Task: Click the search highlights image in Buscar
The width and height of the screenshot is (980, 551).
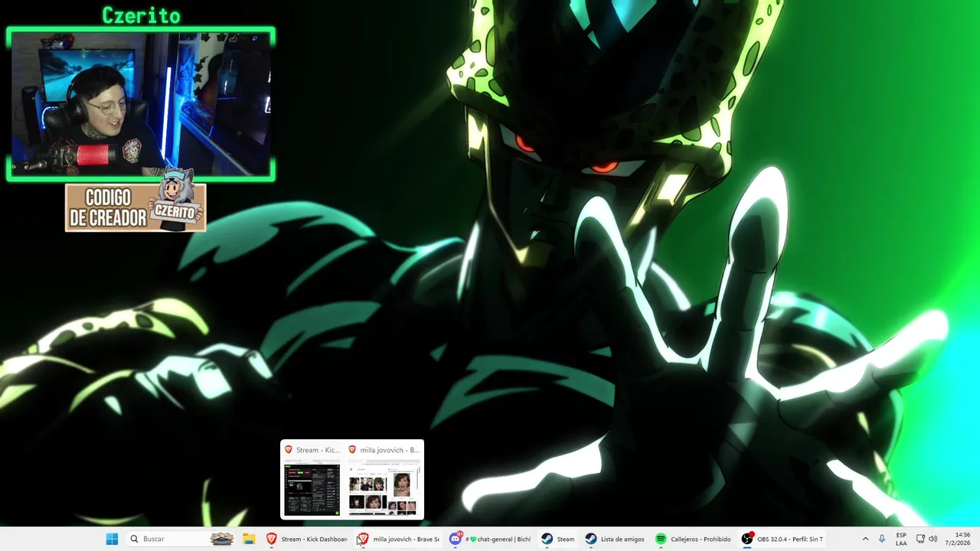Action: click(x=222, y=539)
